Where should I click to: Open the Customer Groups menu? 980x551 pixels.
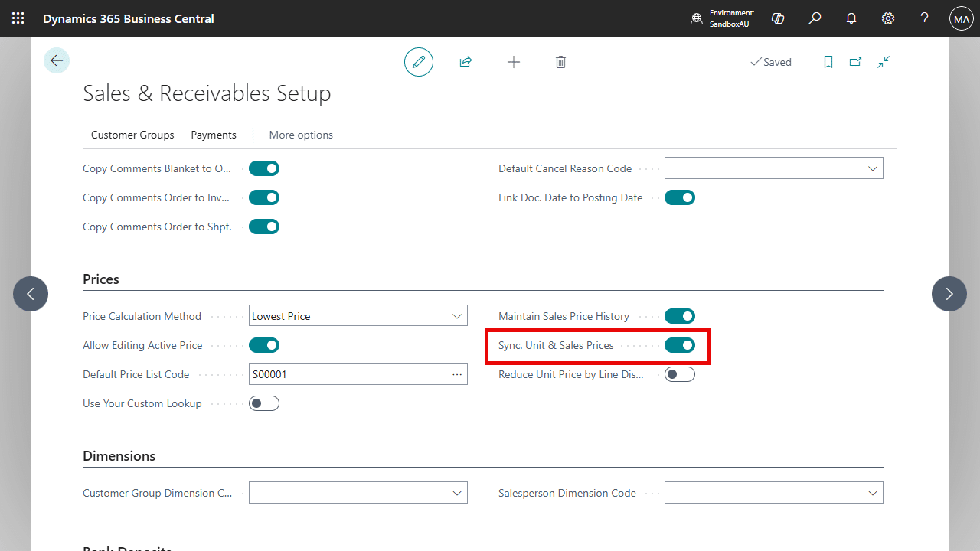[132, 135]
